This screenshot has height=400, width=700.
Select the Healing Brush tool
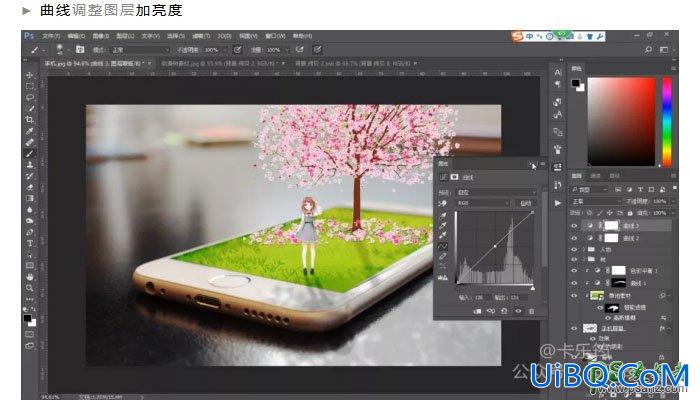(30, 142)
